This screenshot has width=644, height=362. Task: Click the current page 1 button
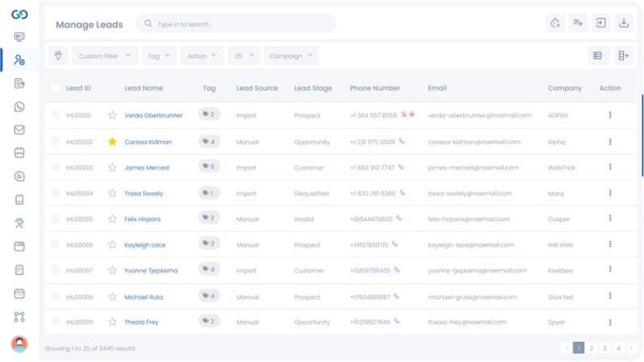tap(579, 348)
